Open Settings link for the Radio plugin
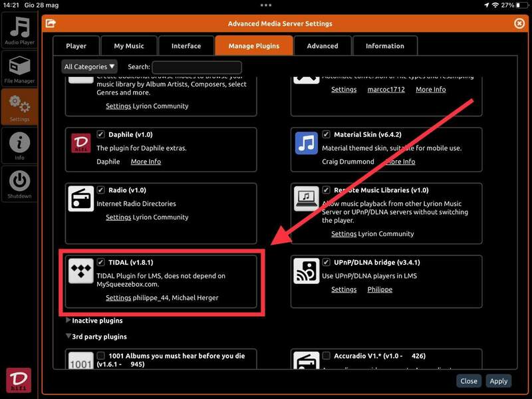 point(118,217)
